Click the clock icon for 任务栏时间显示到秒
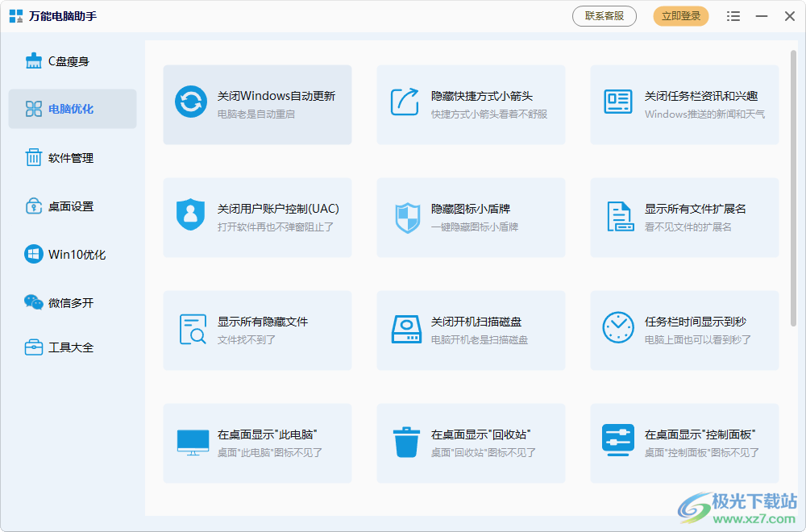The height and width of the screenshot is (532, 806). click(x=618, y=329)
